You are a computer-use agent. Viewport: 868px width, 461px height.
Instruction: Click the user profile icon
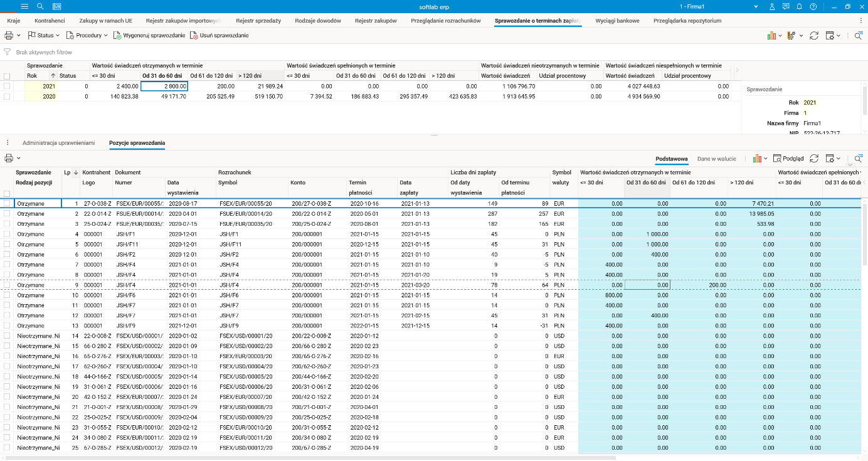pyautogui.click(x=771, y=6)
